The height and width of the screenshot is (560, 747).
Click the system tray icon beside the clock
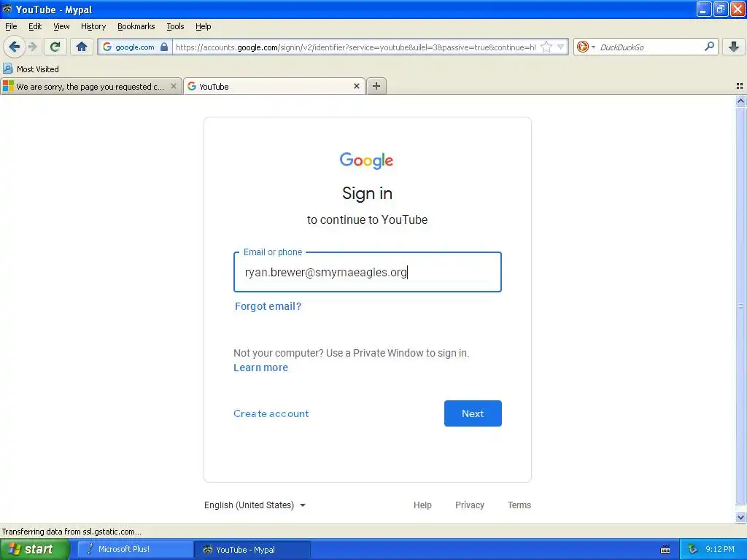coord(692,549)
